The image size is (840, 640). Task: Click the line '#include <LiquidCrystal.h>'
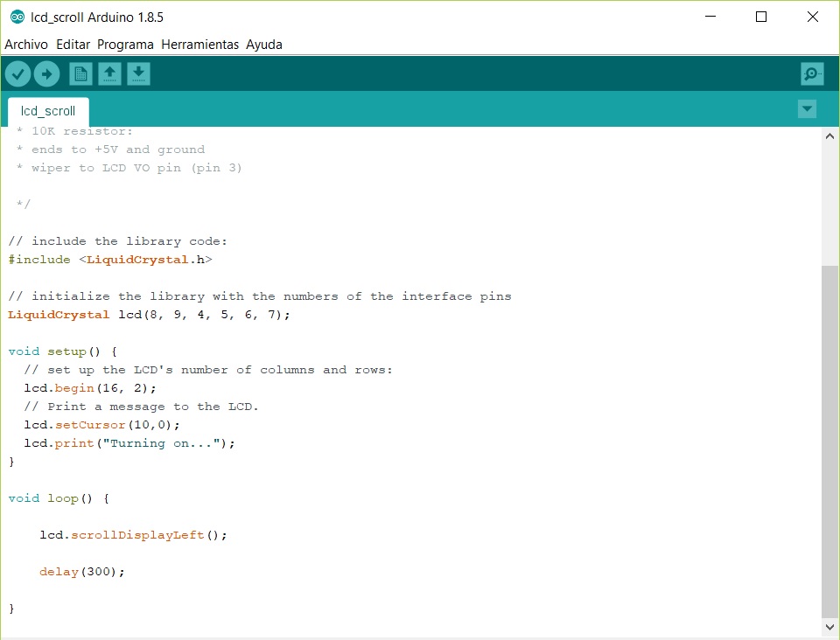point(110,260)
